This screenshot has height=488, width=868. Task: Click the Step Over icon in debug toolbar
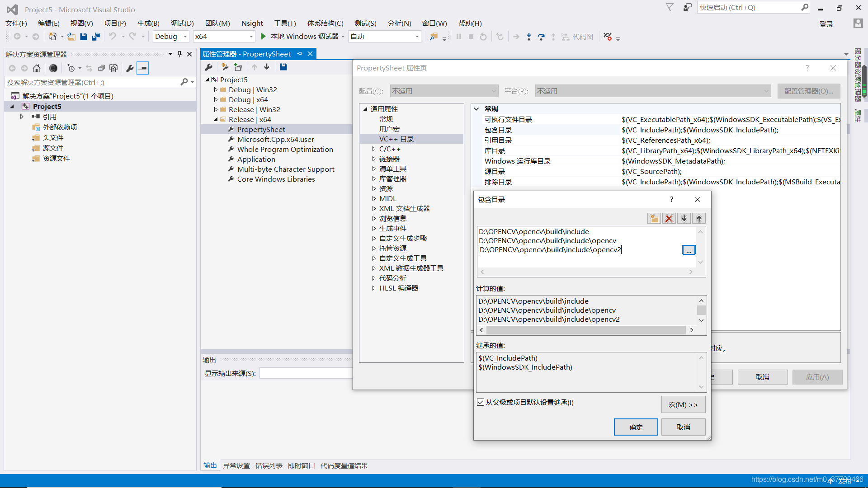pyautogui.click(x=541, y=37)
